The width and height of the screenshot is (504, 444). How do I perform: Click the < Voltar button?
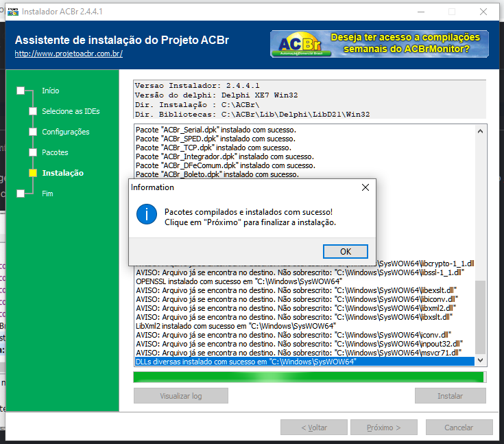pyautogui.click(x=314, y=428)
